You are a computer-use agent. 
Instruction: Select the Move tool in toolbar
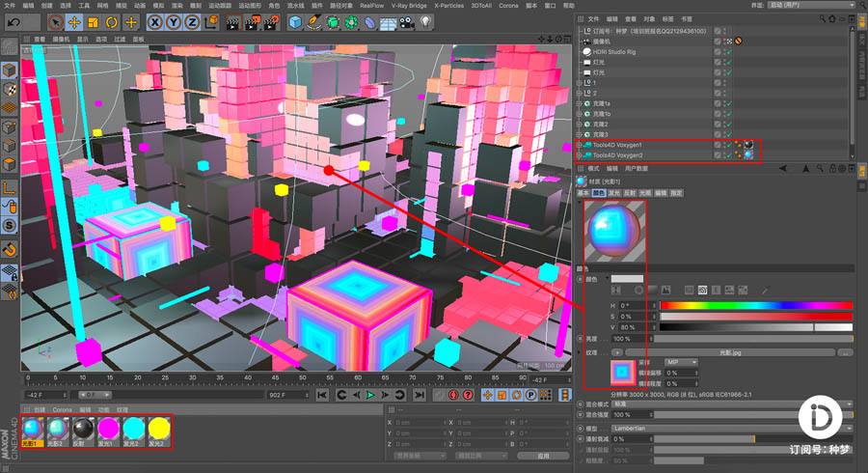[x=73, y=23]
